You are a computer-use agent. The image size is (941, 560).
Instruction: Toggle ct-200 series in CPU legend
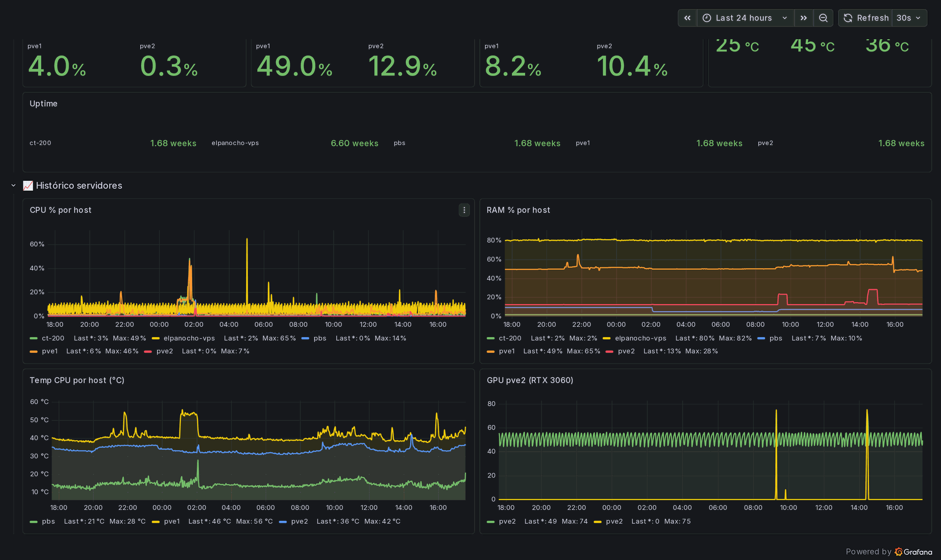point(53,339)
